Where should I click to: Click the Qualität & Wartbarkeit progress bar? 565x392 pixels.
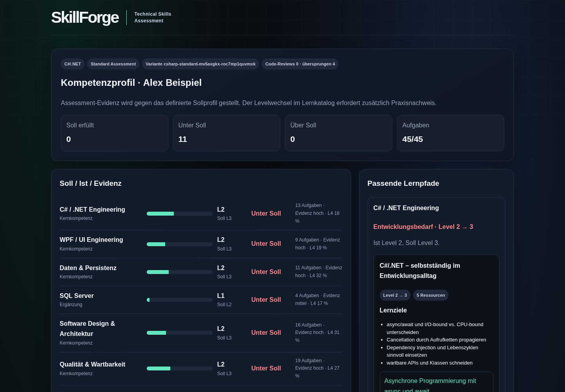[x=180, y=368]
